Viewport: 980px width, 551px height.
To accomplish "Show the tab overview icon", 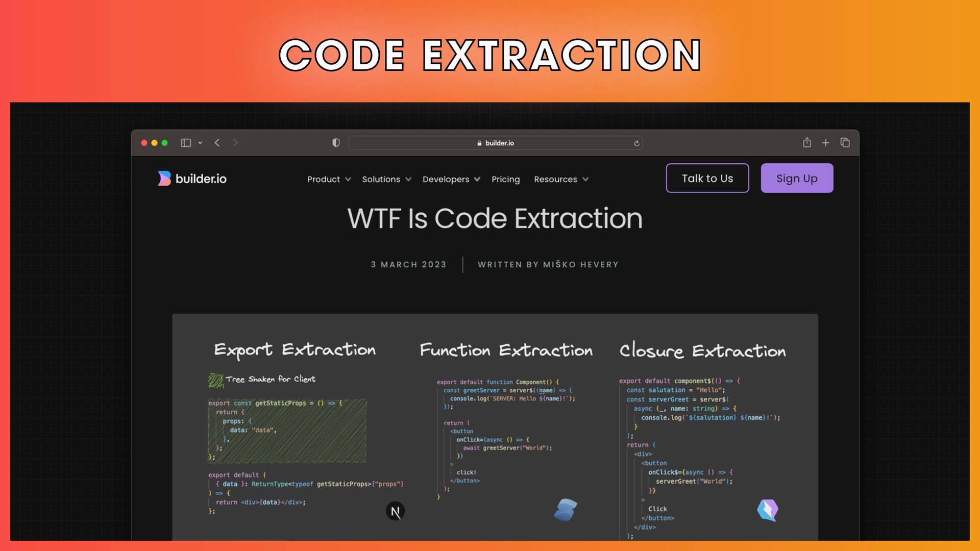I will coord(845,143).
